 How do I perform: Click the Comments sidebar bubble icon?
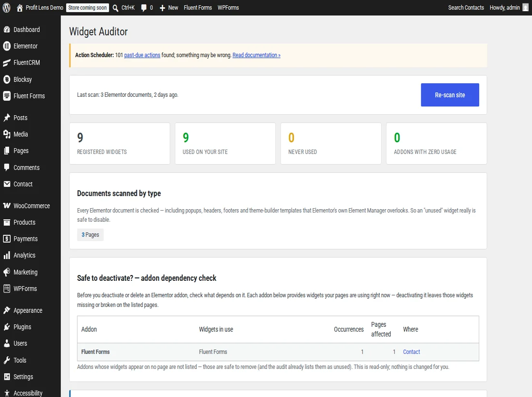(7, 167)
